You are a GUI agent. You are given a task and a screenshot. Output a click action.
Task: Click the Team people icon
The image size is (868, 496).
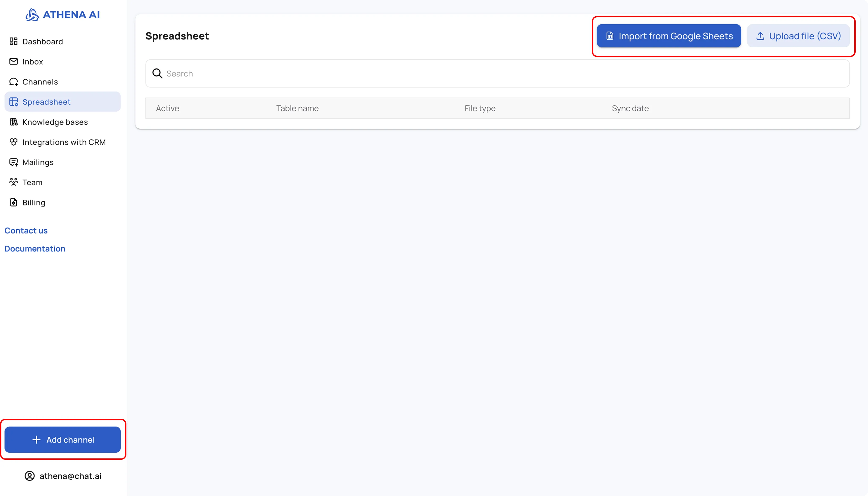[14, 182]
